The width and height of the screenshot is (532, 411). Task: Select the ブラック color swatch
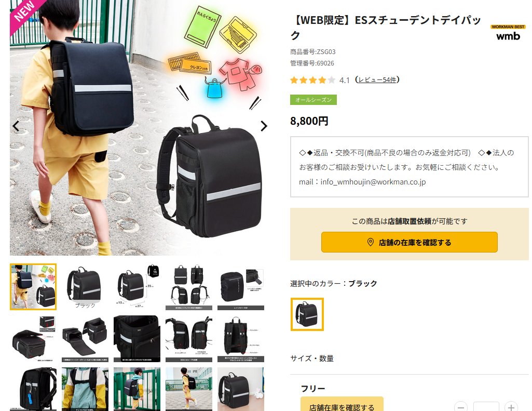[x=307, y=314]
